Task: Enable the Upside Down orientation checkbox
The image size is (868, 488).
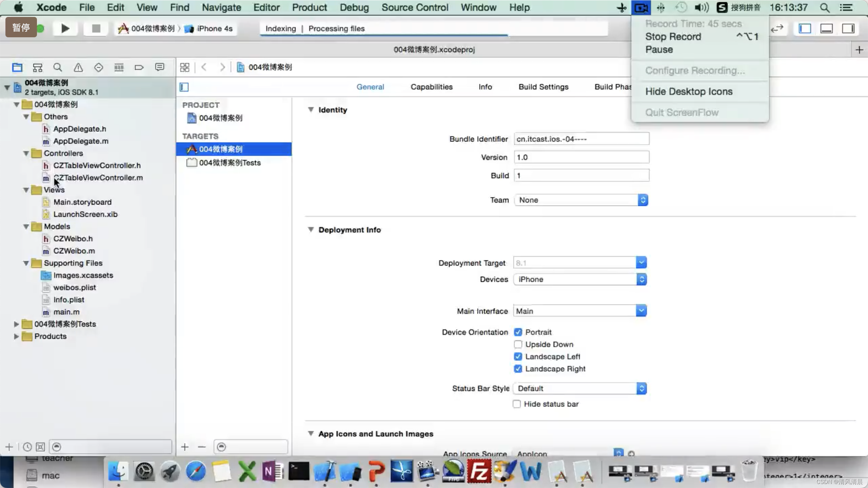Action: coord(517,344)
